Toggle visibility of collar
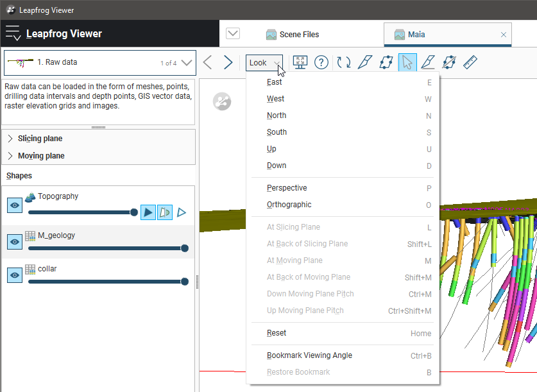This screenshot has height=392, width=537. click(x=15, y=275)
